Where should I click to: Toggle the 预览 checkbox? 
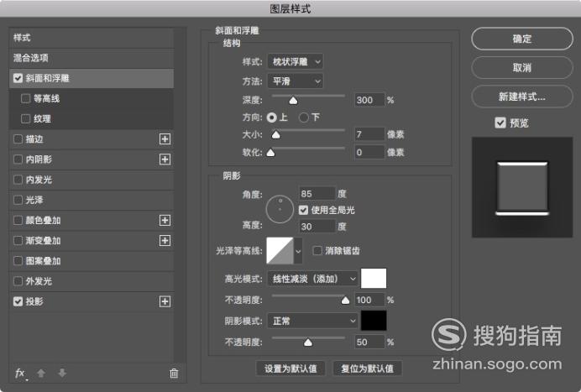click(x=500, y=123)
